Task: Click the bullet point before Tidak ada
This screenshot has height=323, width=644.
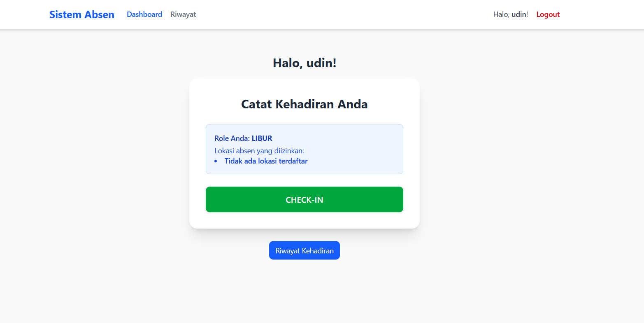Action: (x=216, y=161)
